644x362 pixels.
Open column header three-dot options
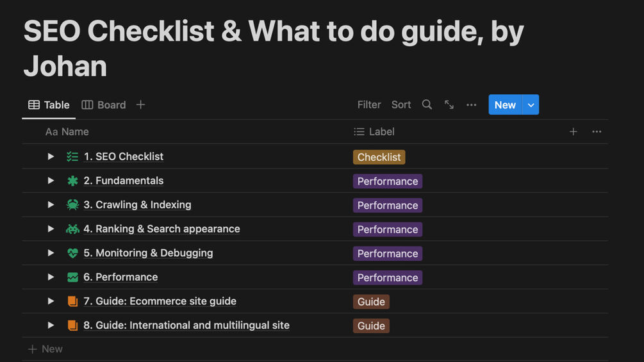pyautogui.click(x=597, y=131)
